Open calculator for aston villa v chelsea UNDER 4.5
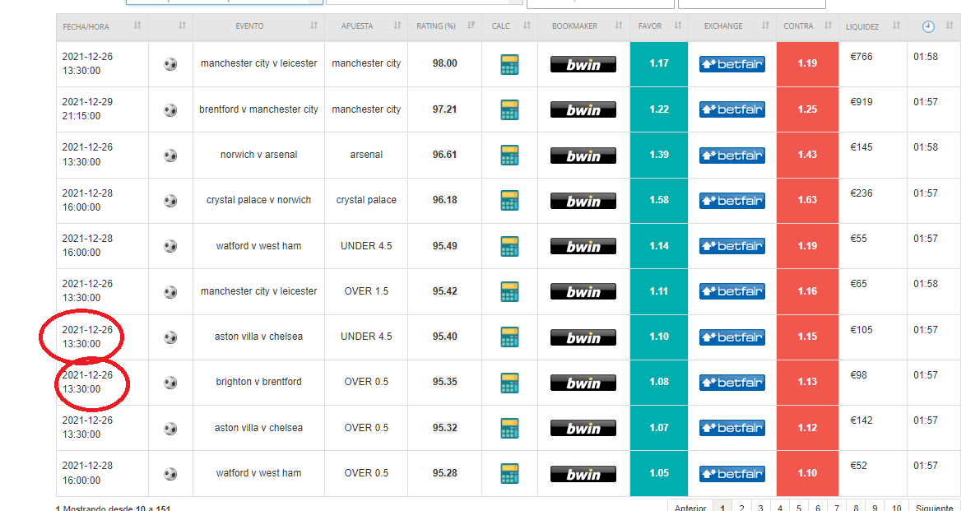 509,337
